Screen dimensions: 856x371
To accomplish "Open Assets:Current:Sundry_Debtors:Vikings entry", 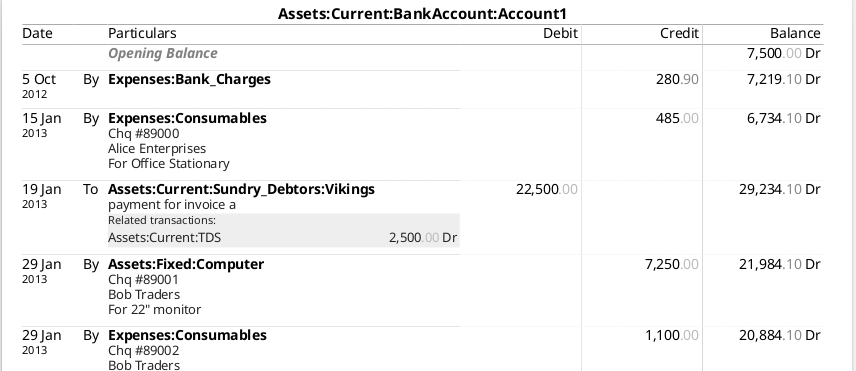I will point(241,189).
